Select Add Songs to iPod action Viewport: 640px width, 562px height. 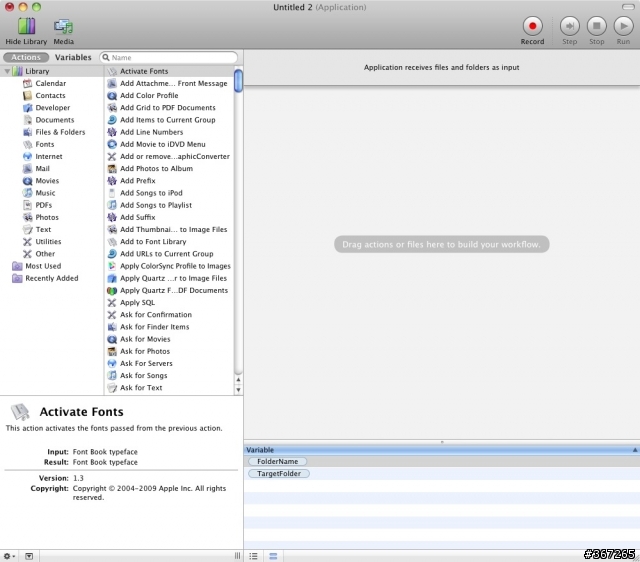pyautogui.click(x=169, y=193)
